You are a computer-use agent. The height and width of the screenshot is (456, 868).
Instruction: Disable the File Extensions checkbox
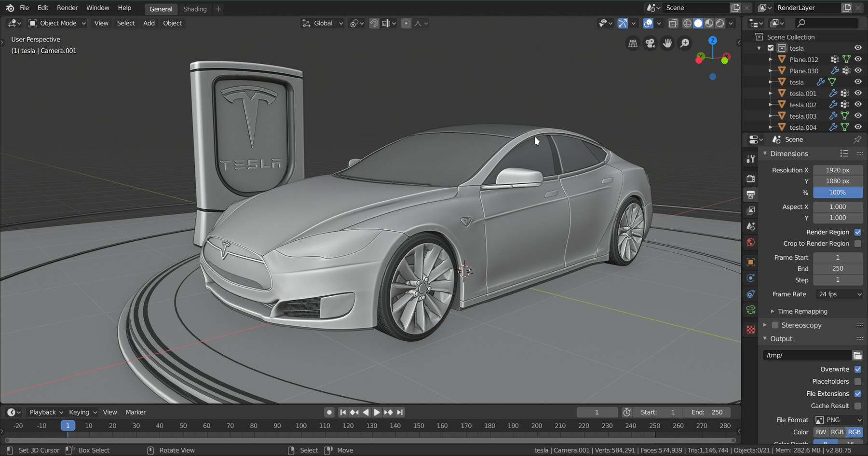(x=858, y=394)
